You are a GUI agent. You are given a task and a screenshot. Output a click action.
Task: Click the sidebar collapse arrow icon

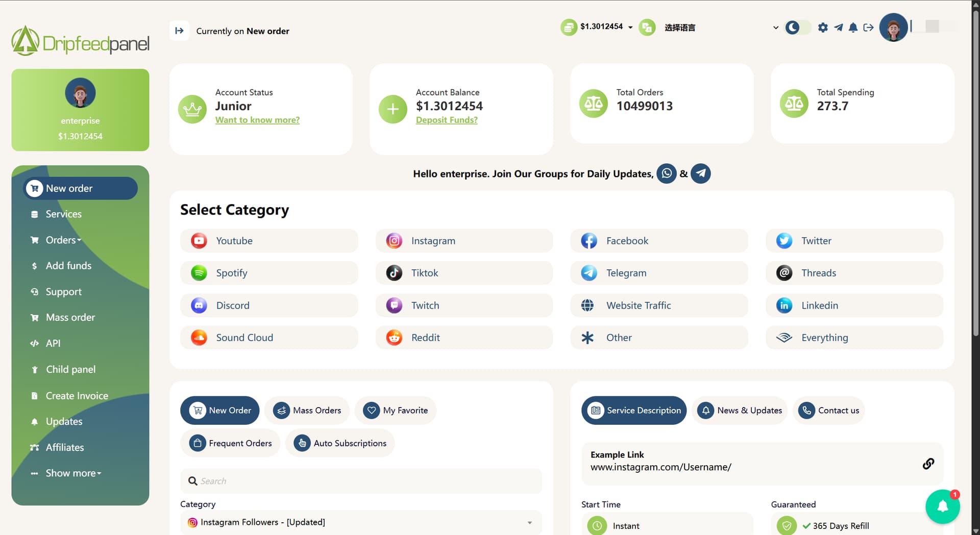coord(179,31)
